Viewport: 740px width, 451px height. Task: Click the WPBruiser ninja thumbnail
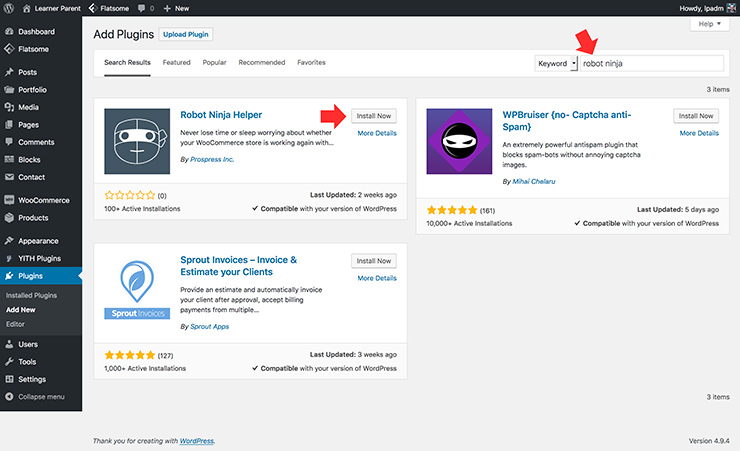tap(459, 142)
